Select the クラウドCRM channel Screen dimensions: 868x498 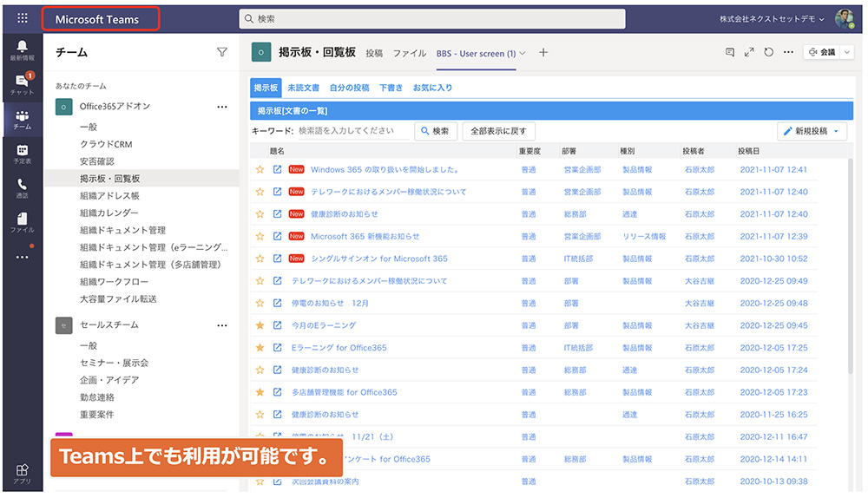tap(106, 144)
